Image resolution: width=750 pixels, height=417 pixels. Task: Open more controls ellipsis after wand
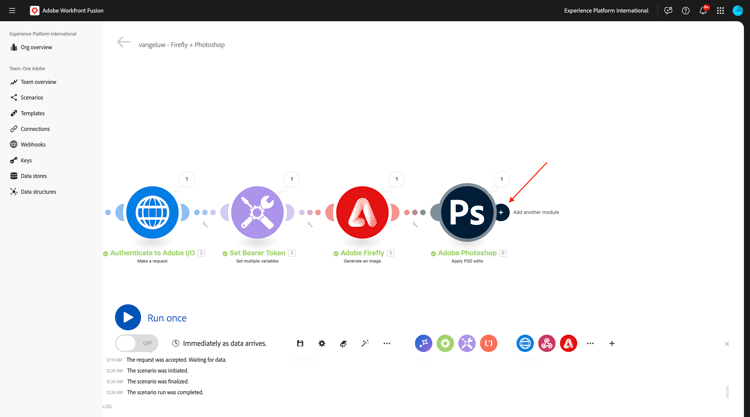tap(387, 343)
